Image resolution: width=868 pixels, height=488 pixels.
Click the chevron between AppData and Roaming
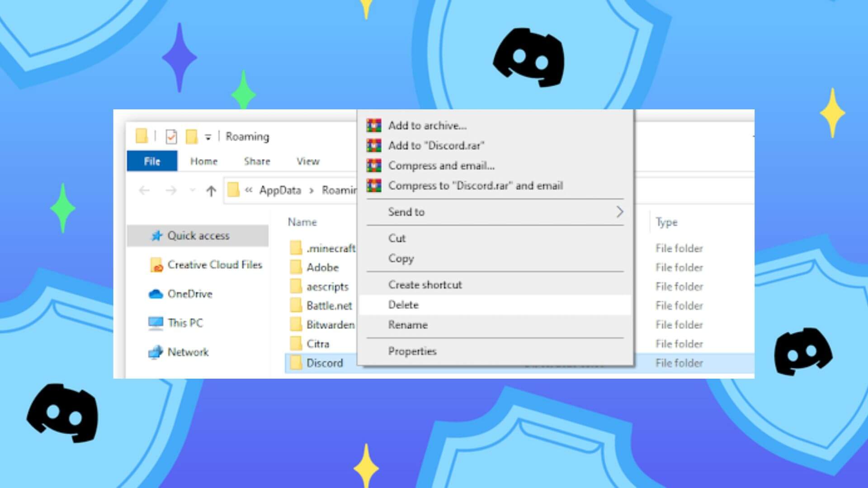pyautogui.click(x=311, y=191)
